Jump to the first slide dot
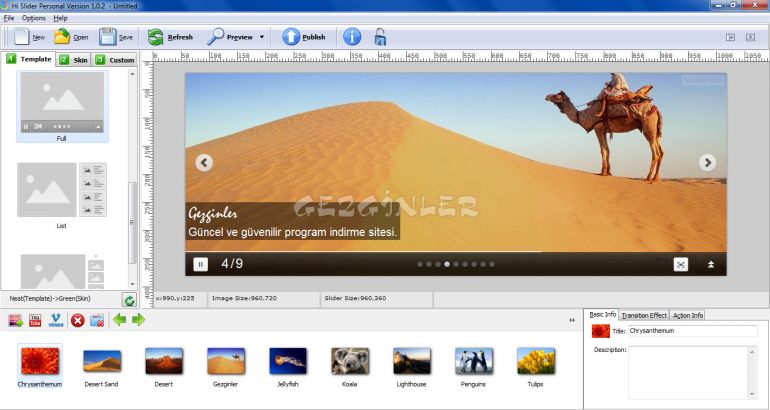This screenshot has height=410, width=770. coord(420,264)
